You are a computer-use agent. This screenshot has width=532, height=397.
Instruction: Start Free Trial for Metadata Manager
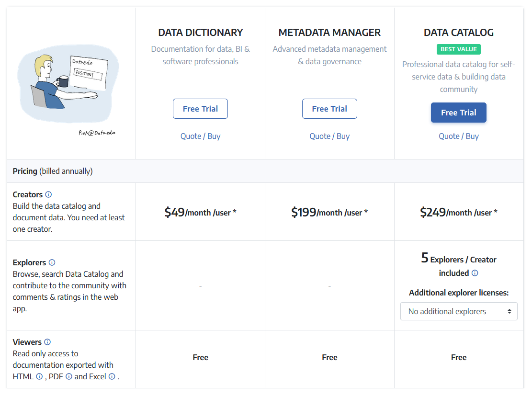click(x=329, y=109)
